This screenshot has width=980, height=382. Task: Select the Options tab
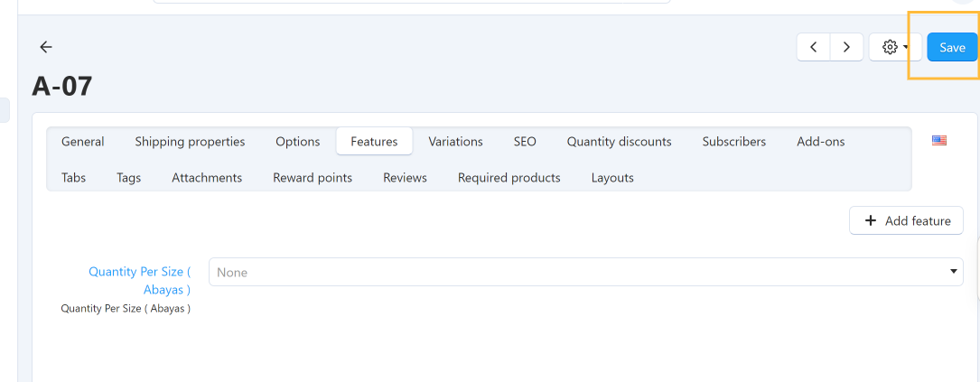297,141
